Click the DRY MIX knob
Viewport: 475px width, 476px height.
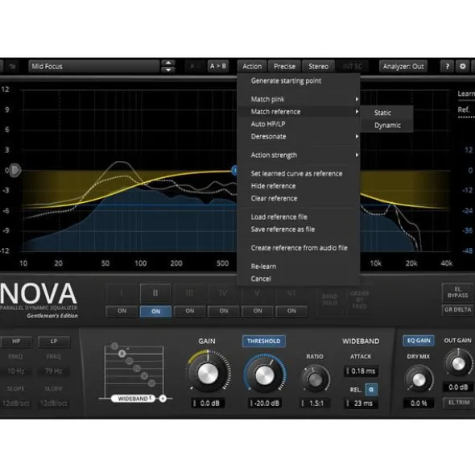tap(419, 380)
